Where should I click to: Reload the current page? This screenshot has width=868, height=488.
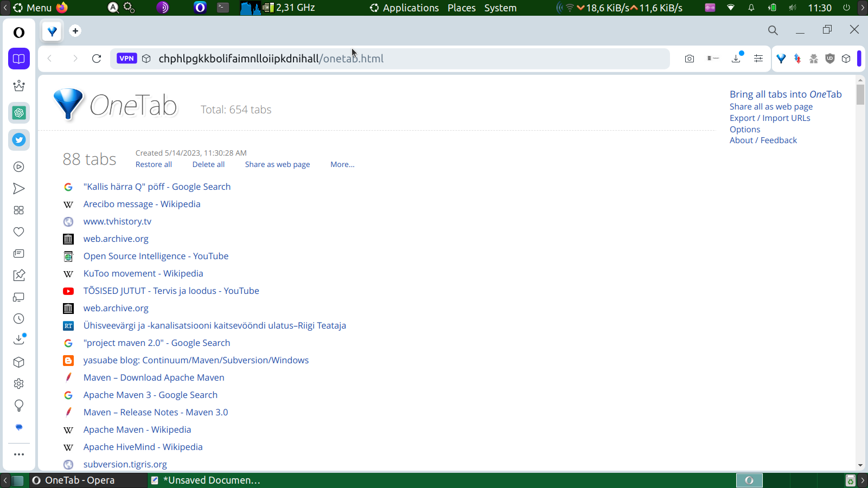point(97,59)
